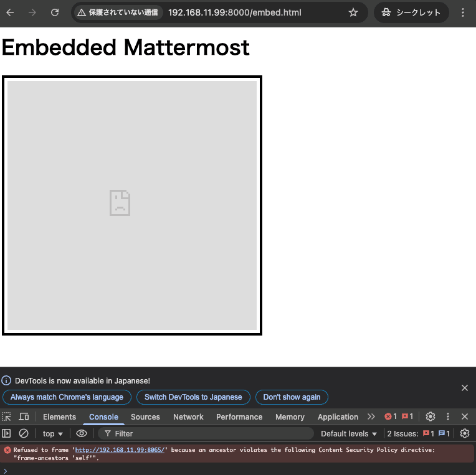Open the http://192.168.11.99:8065/ link

pyautogui.click(x=120, y=450)
